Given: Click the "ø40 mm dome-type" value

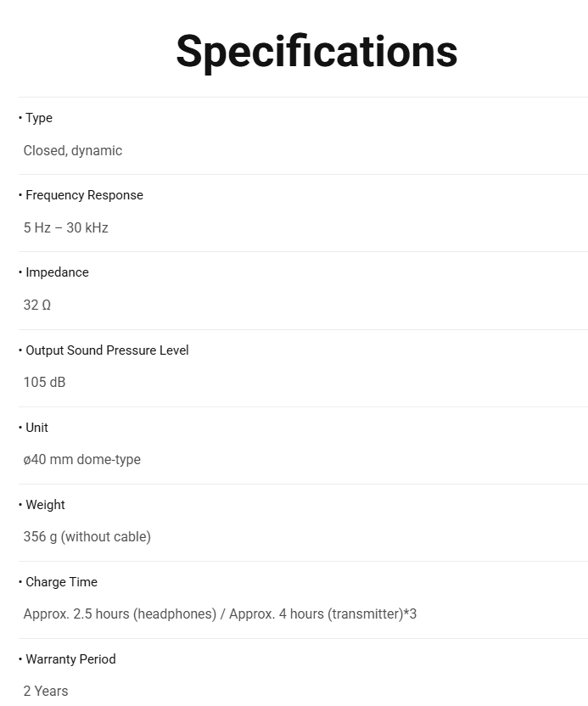Looking at the screenshot, I should pyautogui.click(x=82, y=459).
